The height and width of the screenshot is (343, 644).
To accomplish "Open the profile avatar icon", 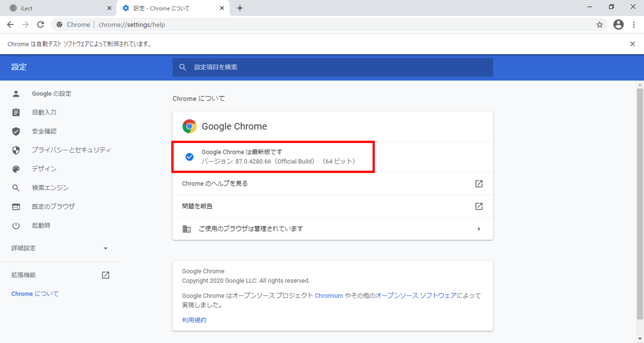I will click(618, 25).
